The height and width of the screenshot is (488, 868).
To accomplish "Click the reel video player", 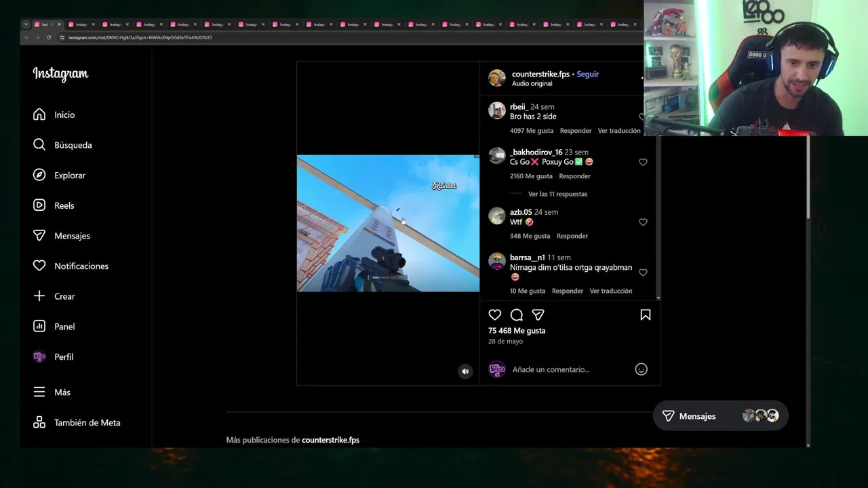I will tap(388, 224).
